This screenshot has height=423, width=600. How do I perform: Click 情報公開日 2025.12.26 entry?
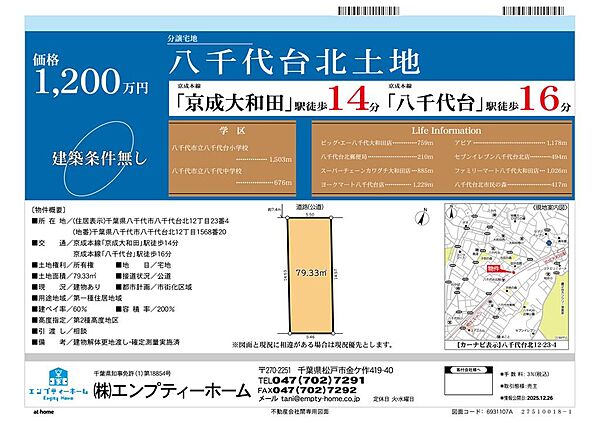pyautogui.click(x=526, y=398)
